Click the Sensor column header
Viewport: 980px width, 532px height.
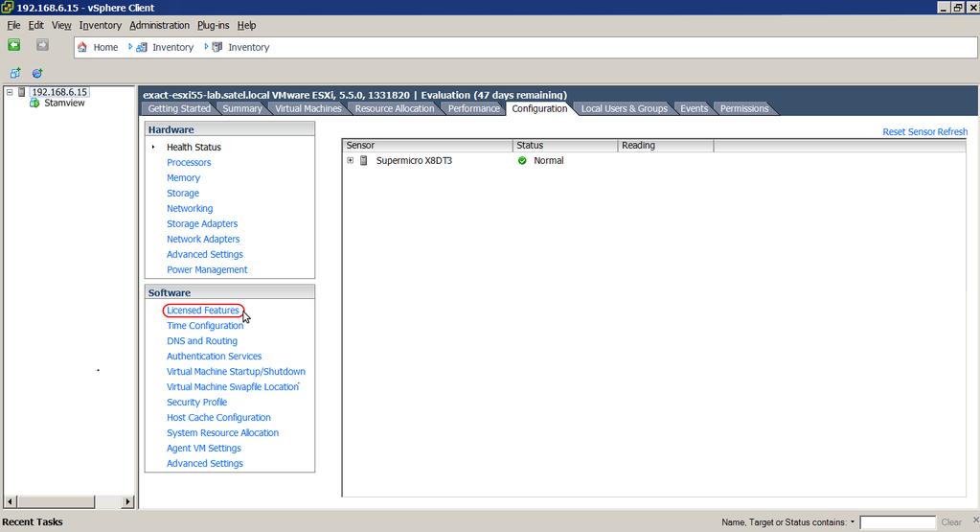tap(427, 145)
